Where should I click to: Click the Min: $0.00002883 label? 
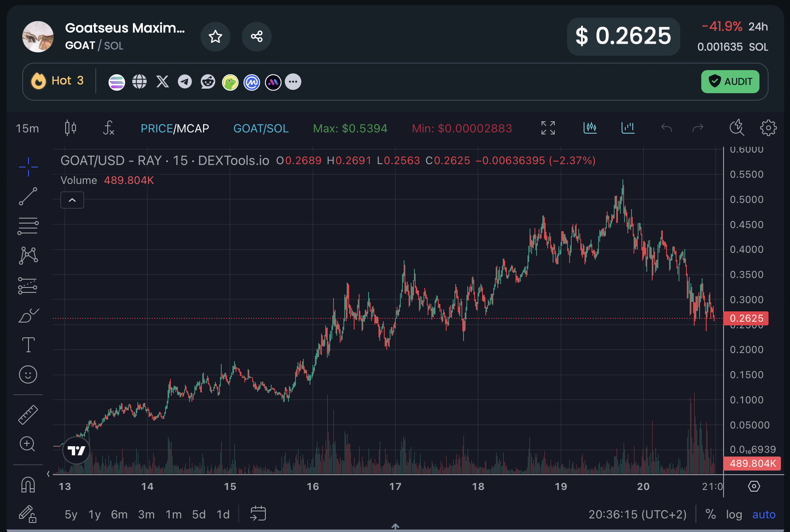pos(462,128)
